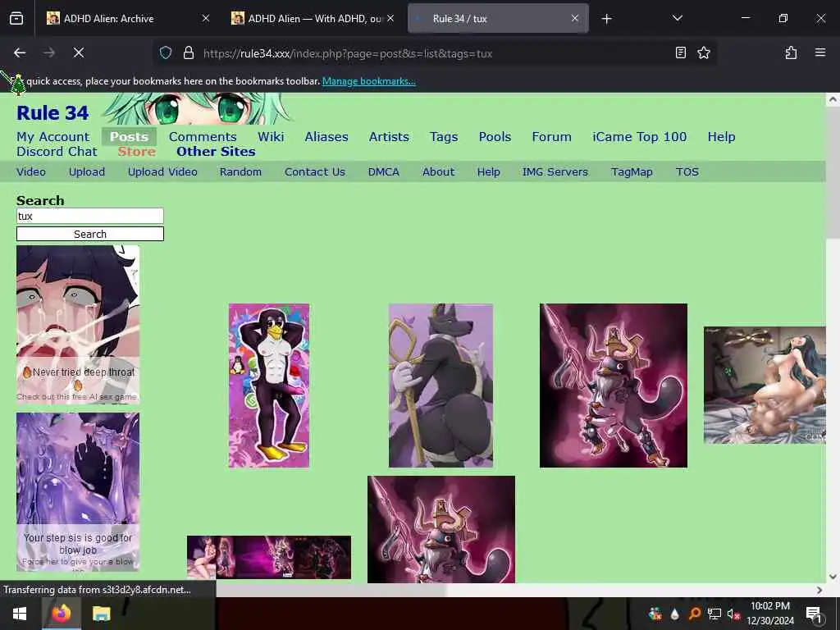Go to the Wiki page
Image resolution: width=840 pixels, height=630 pixels.
click(x=271, y=137)
